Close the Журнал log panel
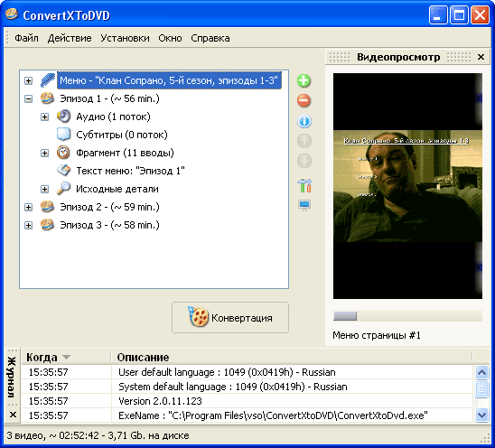The height and width of the screenshot is (448, 495). pyautogui.click(x=13, y=415)
